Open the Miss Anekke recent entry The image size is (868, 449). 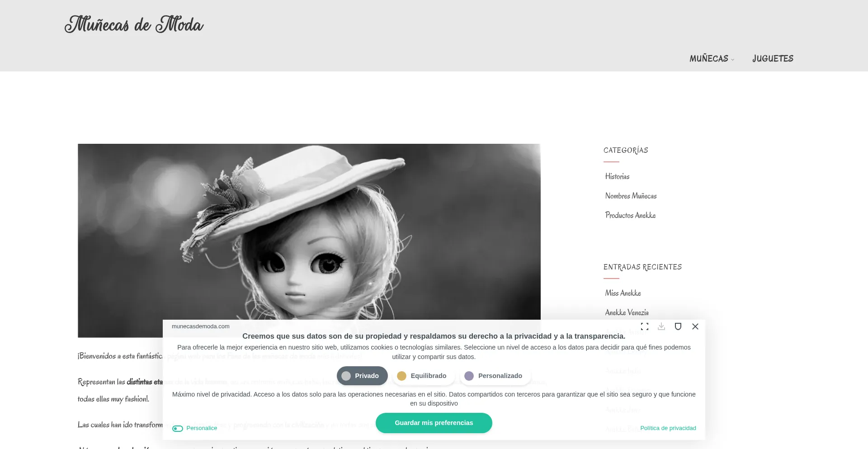point(623,293)
